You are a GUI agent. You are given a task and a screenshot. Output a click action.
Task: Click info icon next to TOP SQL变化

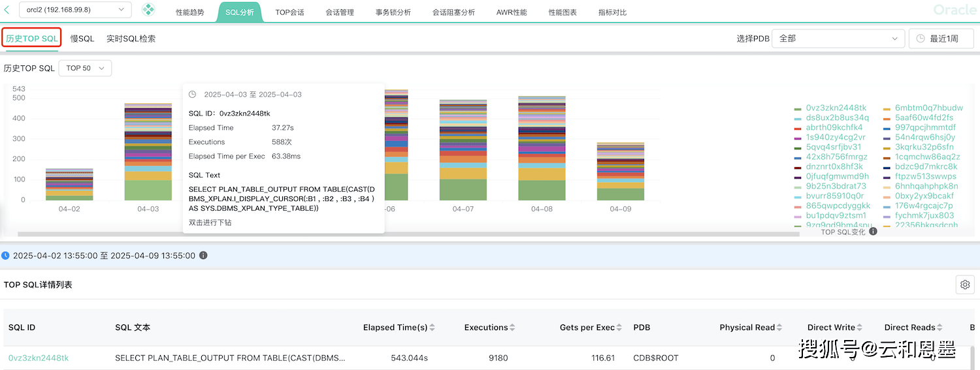873,232
